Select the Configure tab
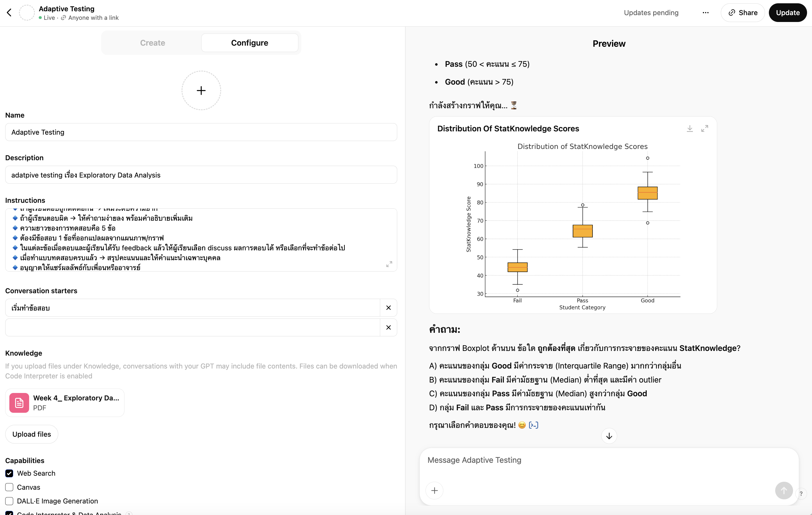Image resolution: width=812 pixels, height=515 pixels. [249, 43]
